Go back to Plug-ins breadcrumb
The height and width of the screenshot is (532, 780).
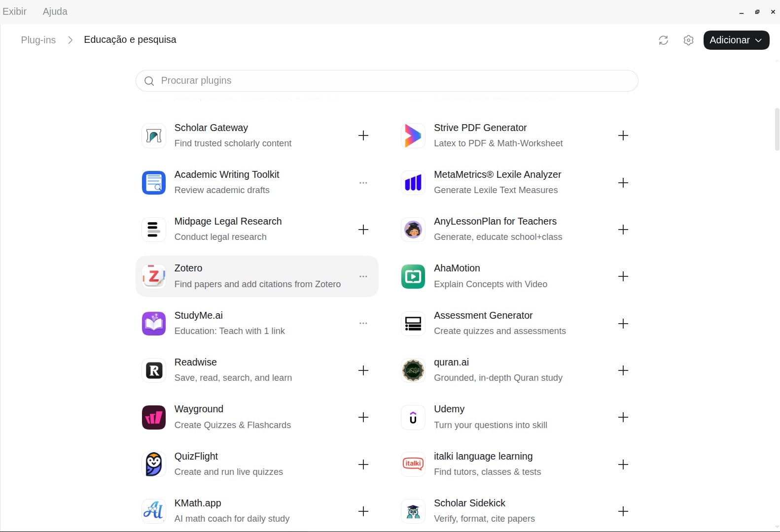(38, 40)
